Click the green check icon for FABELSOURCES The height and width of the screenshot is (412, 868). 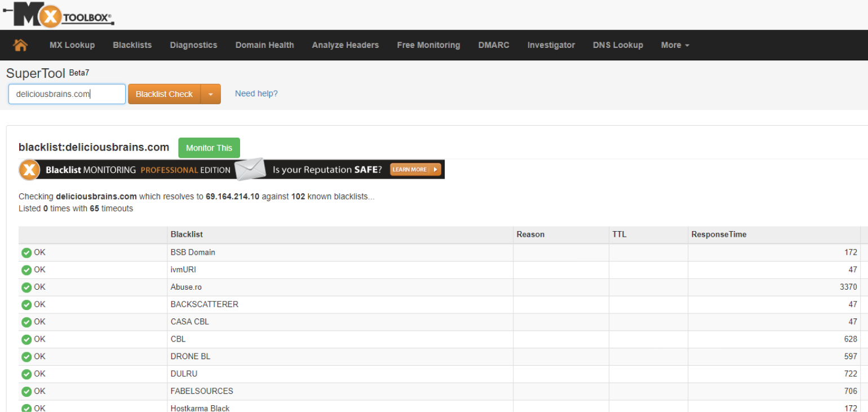point(26,392)
